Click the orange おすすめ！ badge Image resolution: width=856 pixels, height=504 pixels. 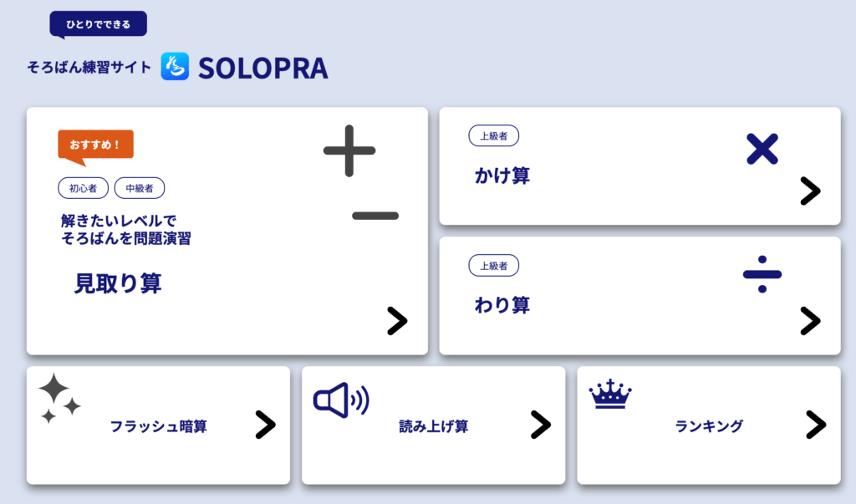pos(95,145)
